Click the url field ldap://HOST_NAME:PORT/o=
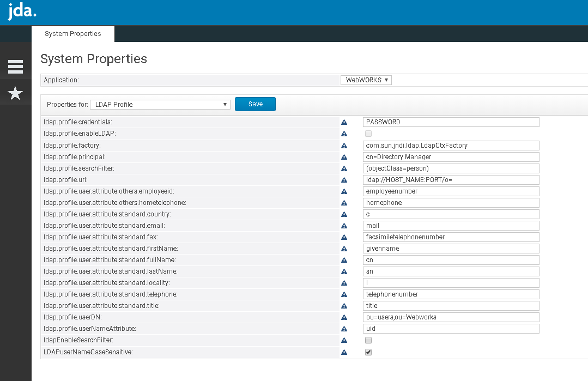This screenshot has height=381, width=588. (x=451, y=180)
